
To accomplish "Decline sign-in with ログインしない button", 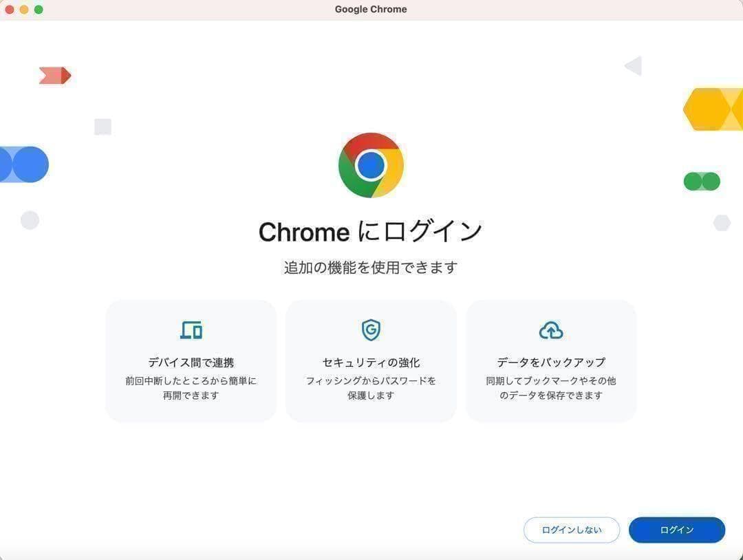I will pos(572,530).
